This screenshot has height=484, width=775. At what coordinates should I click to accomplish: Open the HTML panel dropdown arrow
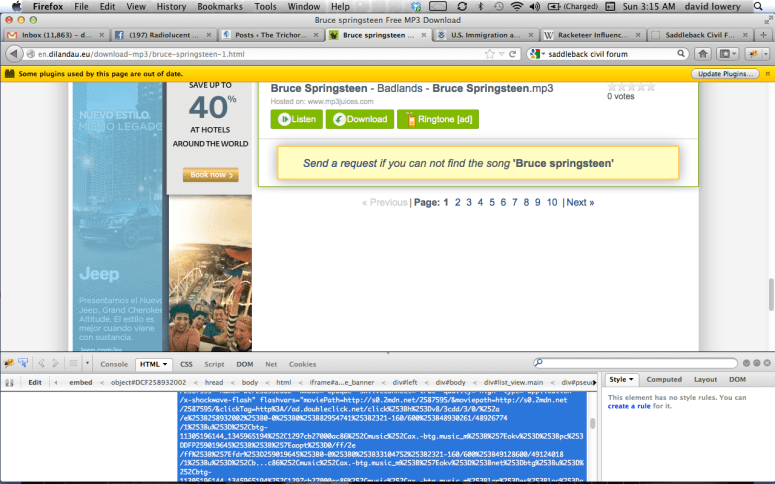[165, 364]
